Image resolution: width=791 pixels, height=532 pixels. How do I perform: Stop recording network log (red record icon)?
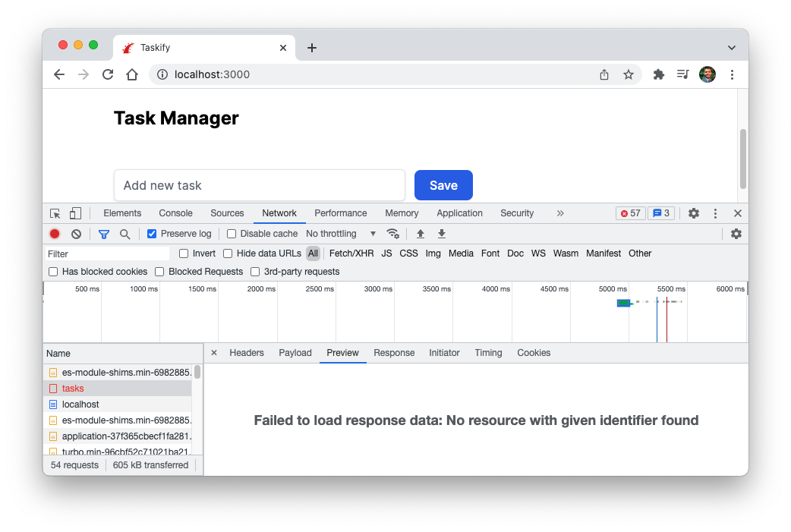pyautogui.click(x=53, y=234)
